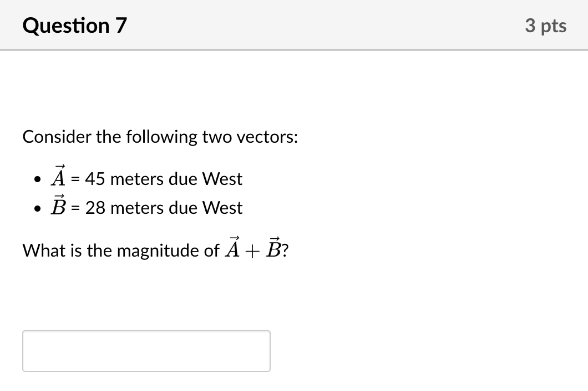Select the text Consider the following two vectors

click(x=160, y=137)
